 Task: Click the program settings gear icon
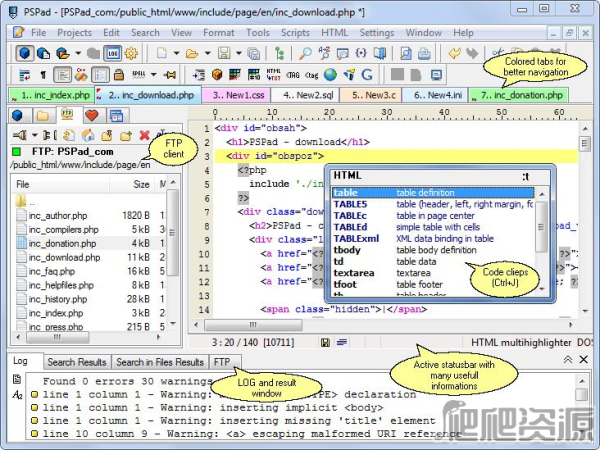coord(131,53)
